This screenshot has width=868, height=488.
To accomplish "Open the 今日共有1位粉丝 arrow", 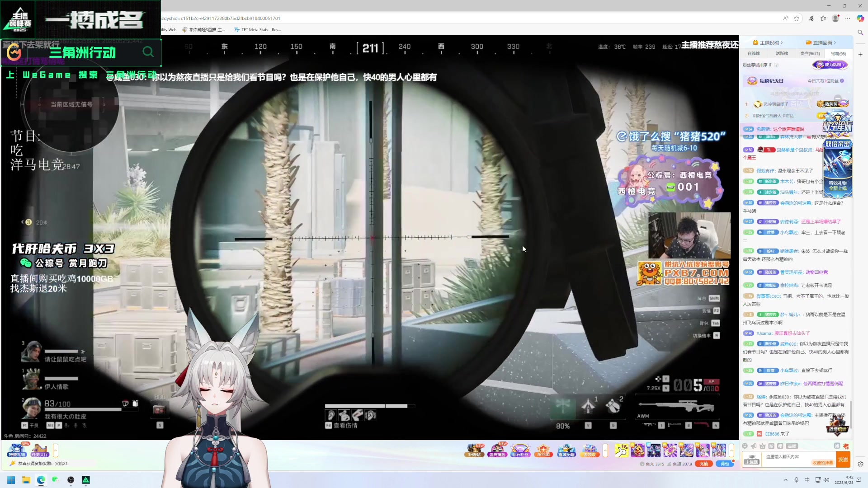I will click(842, 81).
